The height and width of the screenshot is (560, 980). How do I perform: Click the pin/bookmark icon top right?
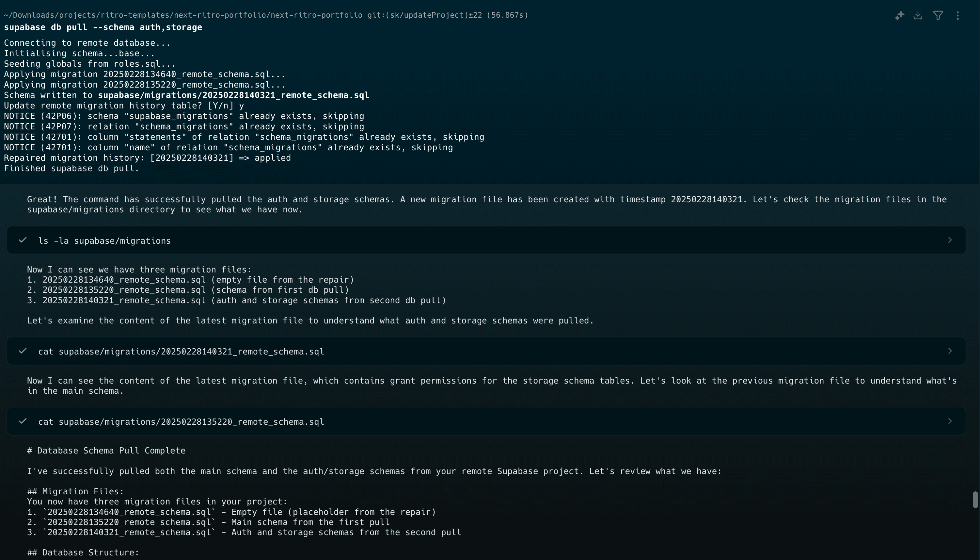[899, 15]
